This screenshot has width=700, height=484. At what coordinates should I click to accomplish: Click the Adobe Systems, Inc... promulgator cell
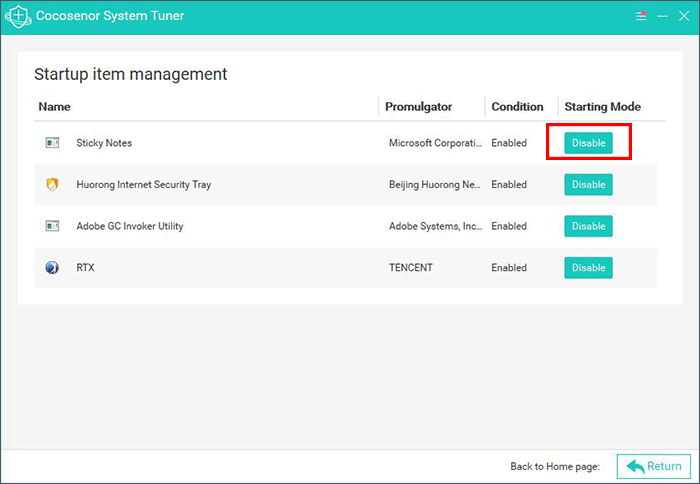click(x=435, y=226)
